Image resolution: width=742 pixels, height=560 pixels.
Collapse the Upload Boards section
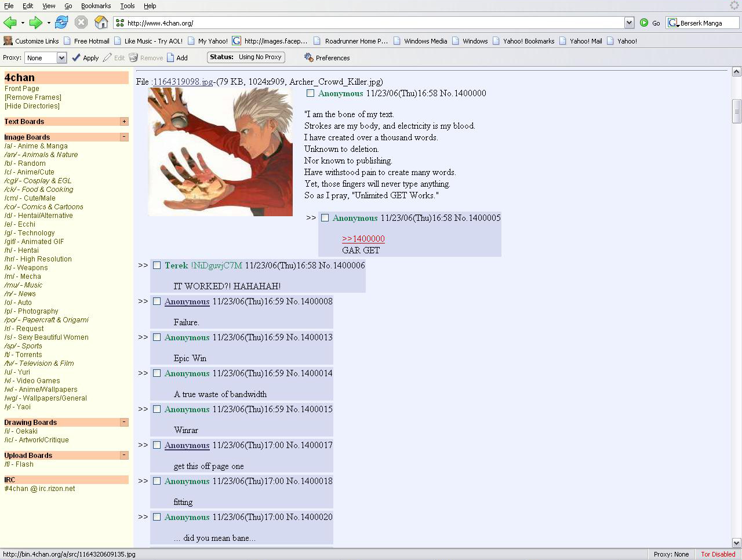pyautogui.click(x=124, y=456)
